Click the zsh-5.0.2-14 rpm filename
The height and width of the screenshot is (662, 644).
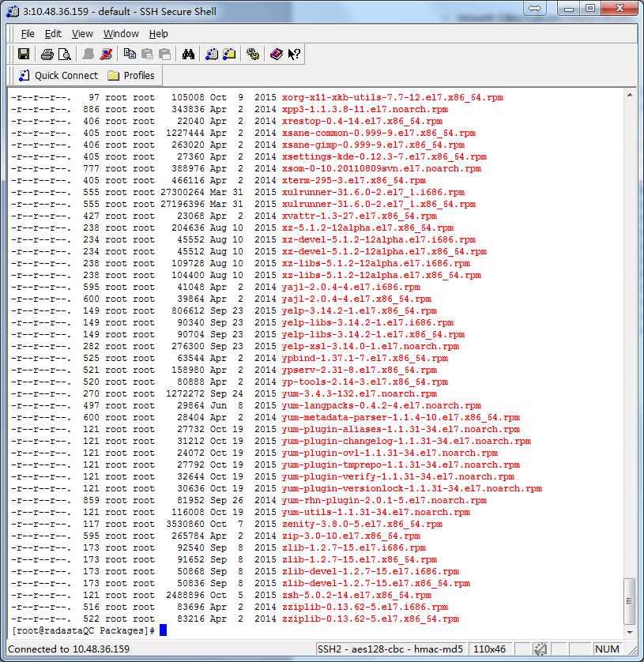point(357,595)
